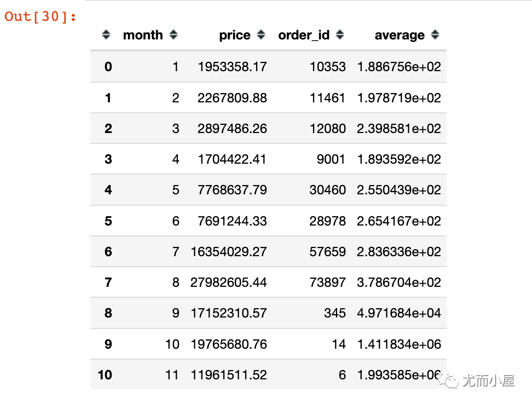Select the average column header text
532x404 pixels.
[x=400, y=35]
